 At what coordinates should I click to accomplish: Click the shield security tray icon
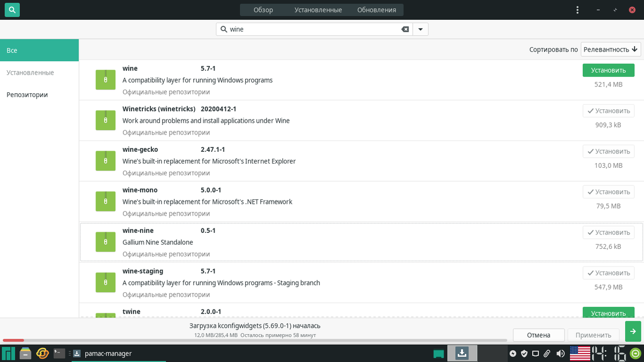click(524, 353)
